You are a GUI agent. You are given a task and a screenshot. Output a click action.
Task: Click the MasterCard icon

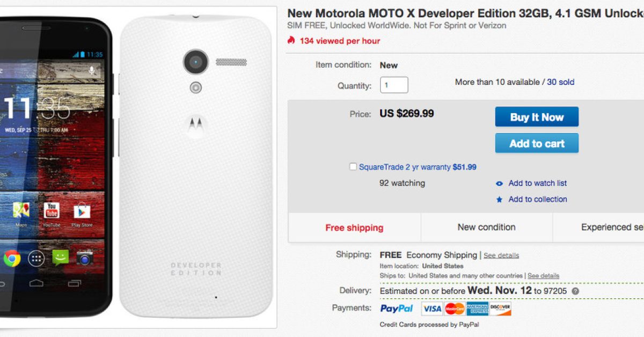point(455,309)
